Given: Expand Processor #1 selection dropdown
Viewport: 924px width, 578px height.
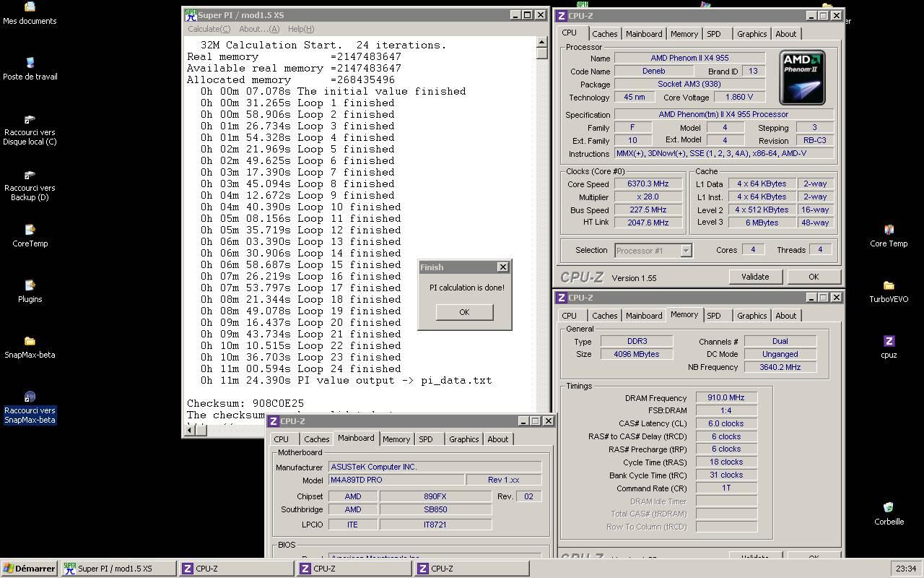Looking at the screenshot, I should pos(686,251).
